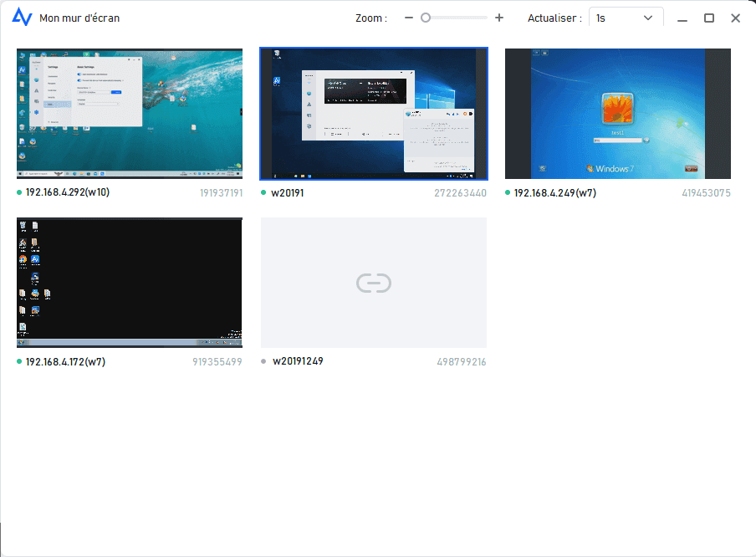Viewport: 756px width, 557px height.
Task: Select the w20191 screen thumbnail
Action: (x=374, y=114)
